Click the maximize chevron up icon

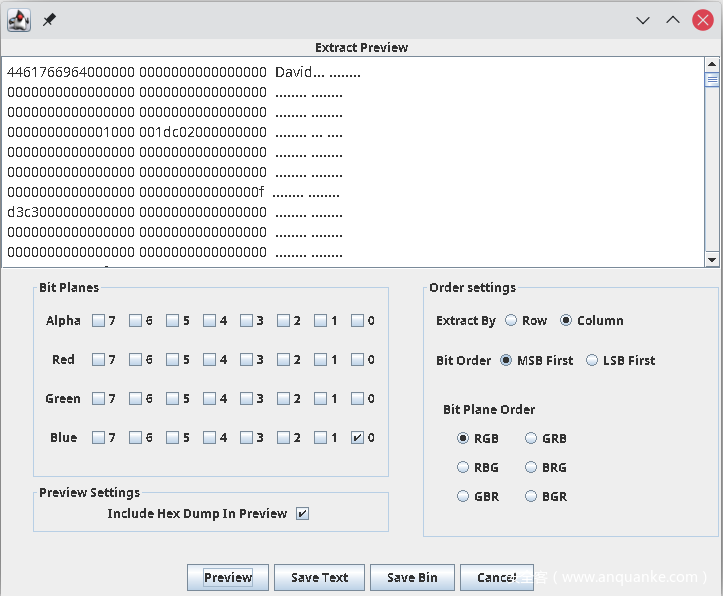[x=672, y=19]
